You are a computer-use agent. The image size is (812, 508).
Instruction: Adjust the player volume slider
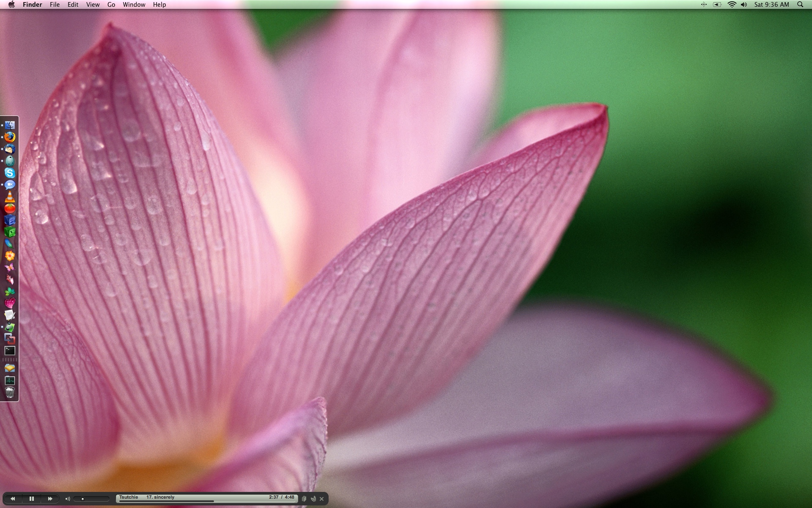[x=91, y=499]
